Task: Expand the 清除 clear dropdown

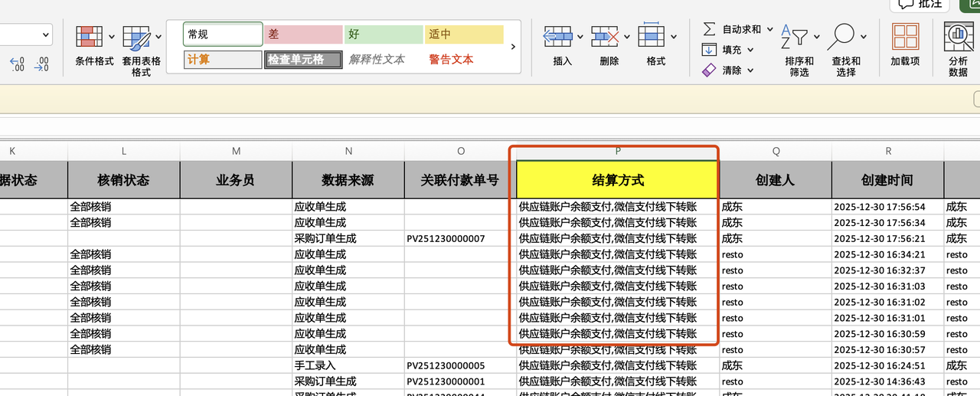Action: click(x=750, y=70)
